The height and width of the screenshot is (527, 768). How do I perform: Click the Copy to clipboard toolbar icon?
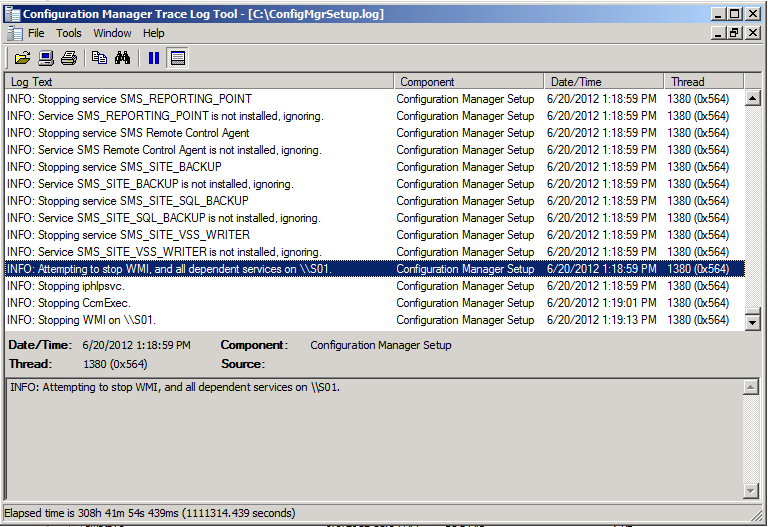click(99, 58)
